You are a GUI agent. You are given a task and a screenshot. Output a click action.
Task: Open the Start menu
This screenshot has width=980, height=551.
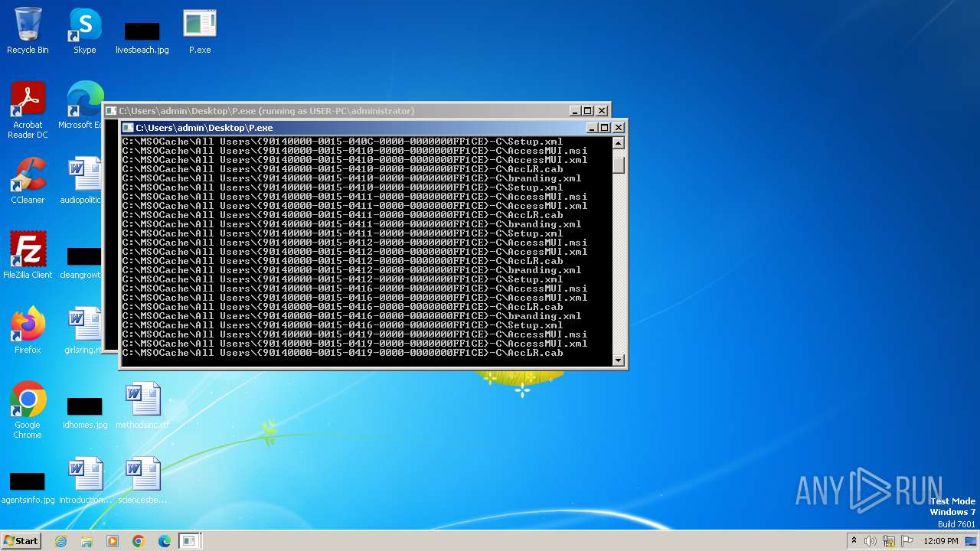click(21, 541)
